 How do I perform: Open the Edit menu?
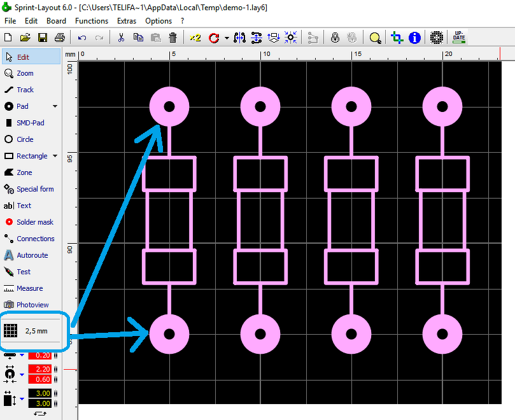click(x=31, y=21)
